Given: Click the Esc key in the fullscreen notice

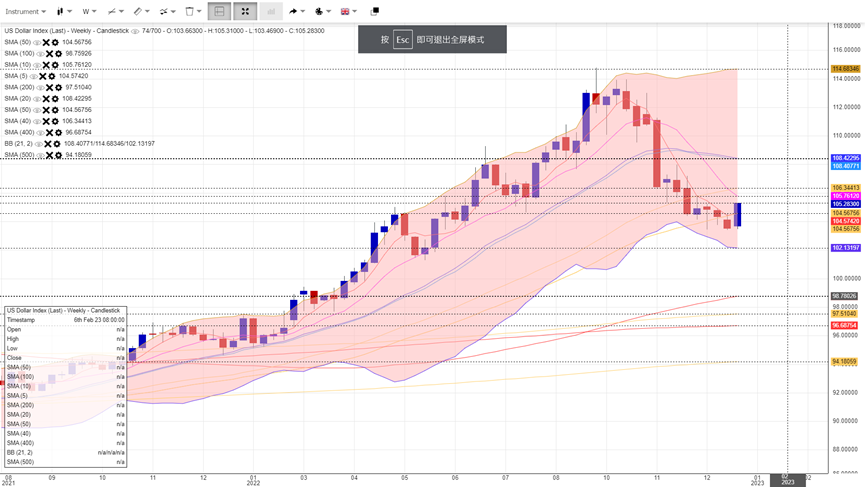Looking at the screenshot, I should coord(403,40).
